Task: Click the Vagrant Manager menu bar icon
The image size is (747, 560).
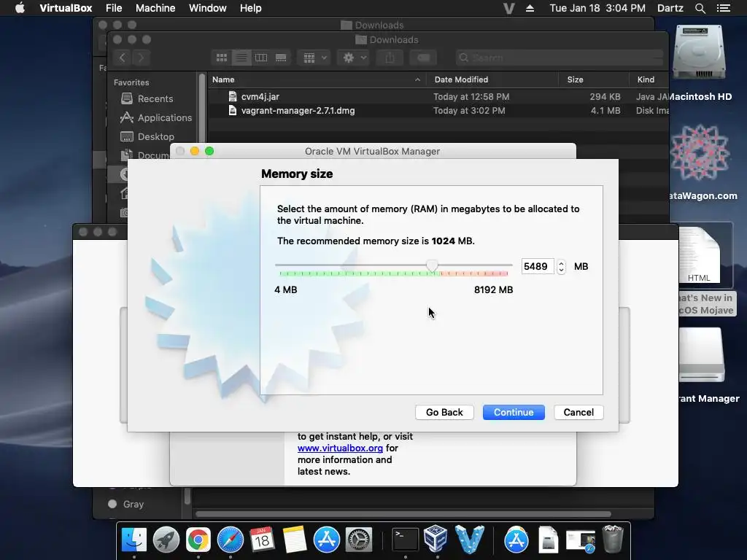Action: point(508,8)
